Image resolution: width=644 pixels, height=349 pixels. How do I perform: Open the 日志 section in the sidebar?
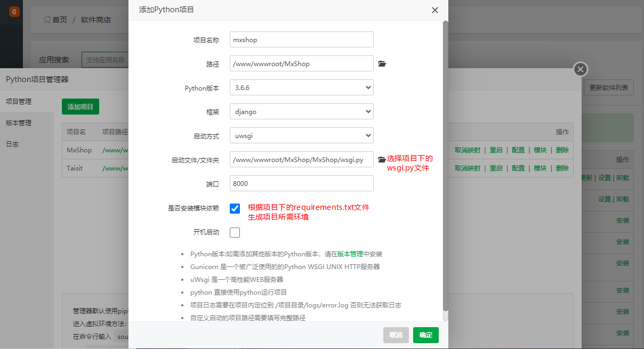pyautogui.click(x=12, y=143)
